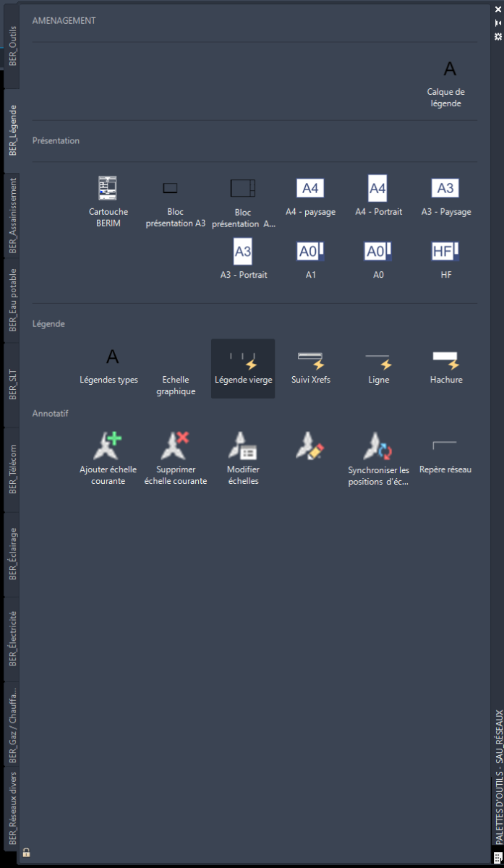This screenshot has height=868, width=504.
Task: Choose the A0 sheet format
Action: 378,260
